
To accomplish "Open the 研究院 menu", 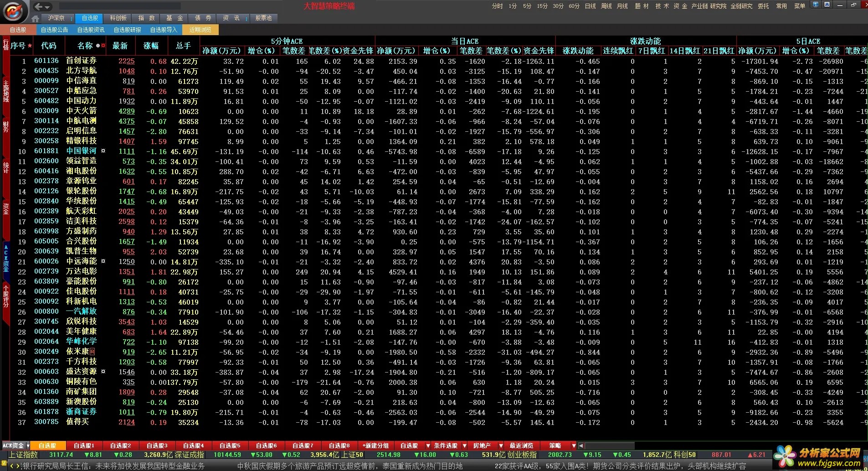I will (718, 6).
